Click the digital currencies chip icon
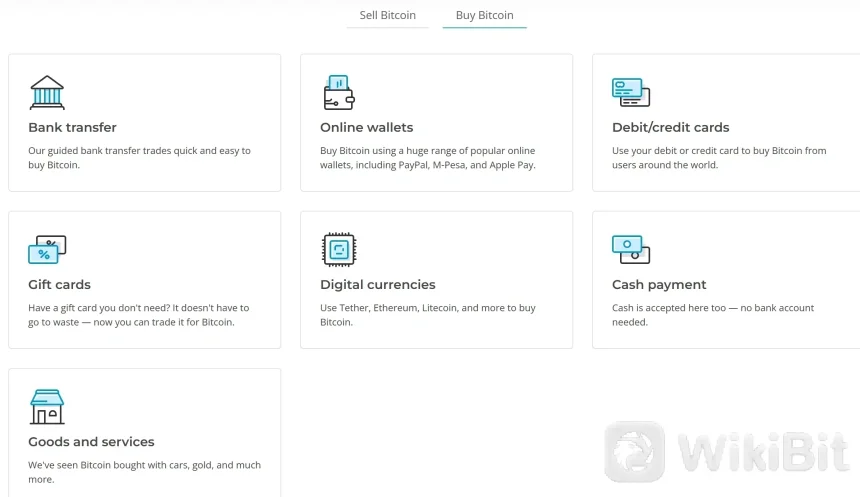 tap(339, 249)
